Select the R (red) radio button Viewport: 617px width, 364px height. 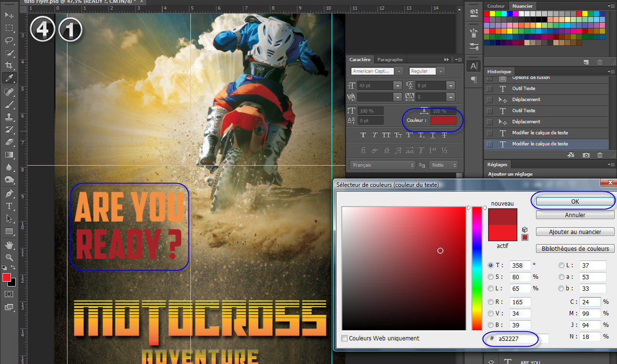click(491, 302)
